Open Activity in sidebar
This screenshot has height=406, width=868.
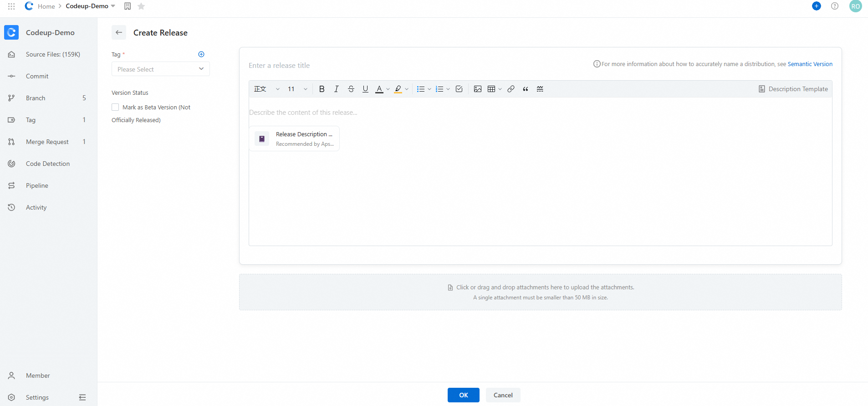coord(49,207)
